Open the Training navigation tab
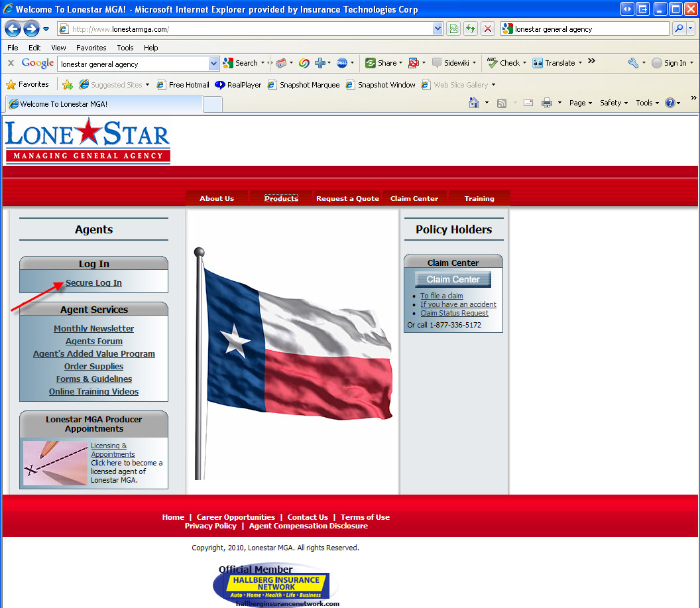The height and width of the screenshot is (608, 700). (479, 199)
